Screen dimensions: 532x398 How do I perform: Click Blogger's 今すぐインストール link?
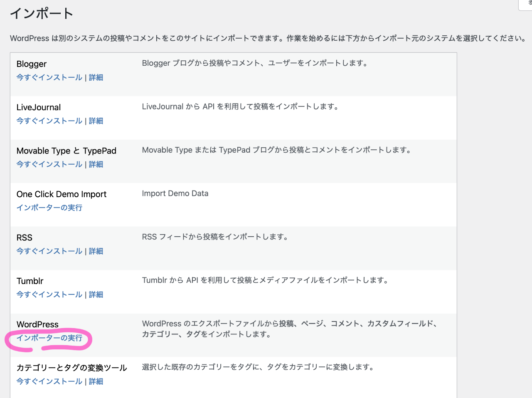pos(49,78)
